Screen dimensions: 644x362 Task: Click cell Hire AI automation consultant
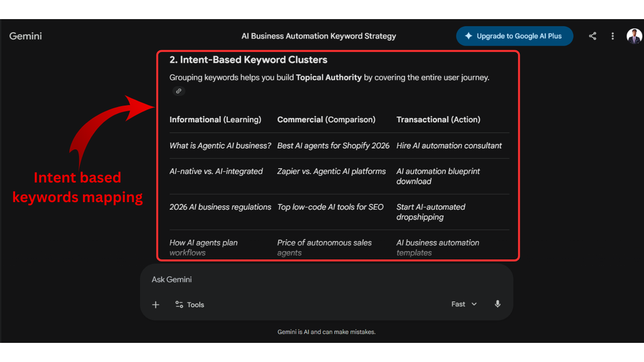pos(449,146)
